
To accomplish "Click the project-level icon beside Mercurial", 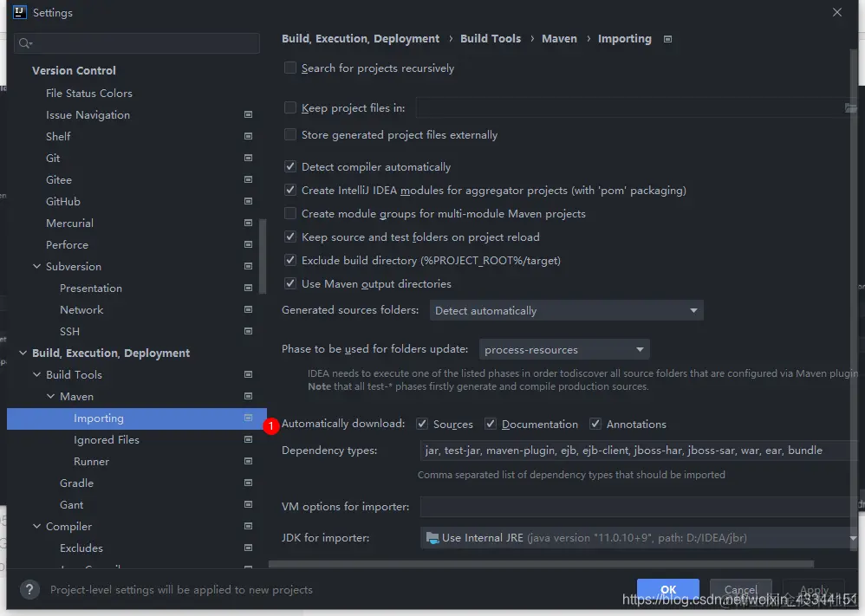I will click(248, 223).
